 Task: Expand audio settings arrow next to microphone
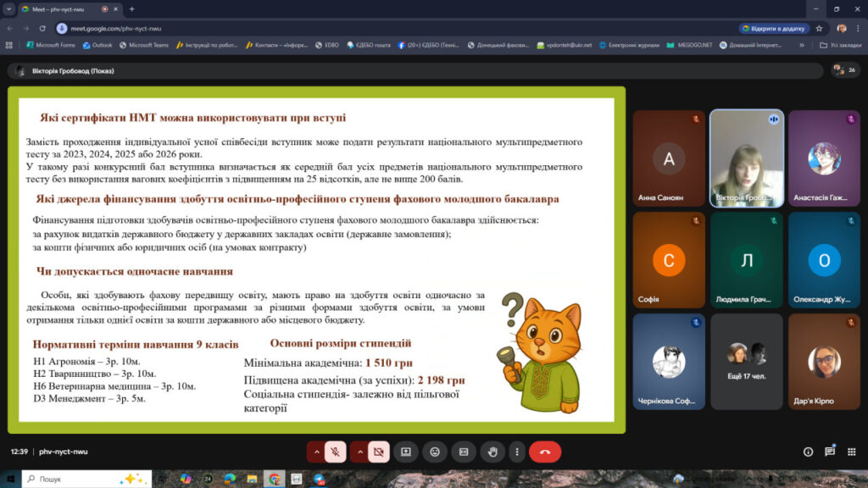[316, 452]
